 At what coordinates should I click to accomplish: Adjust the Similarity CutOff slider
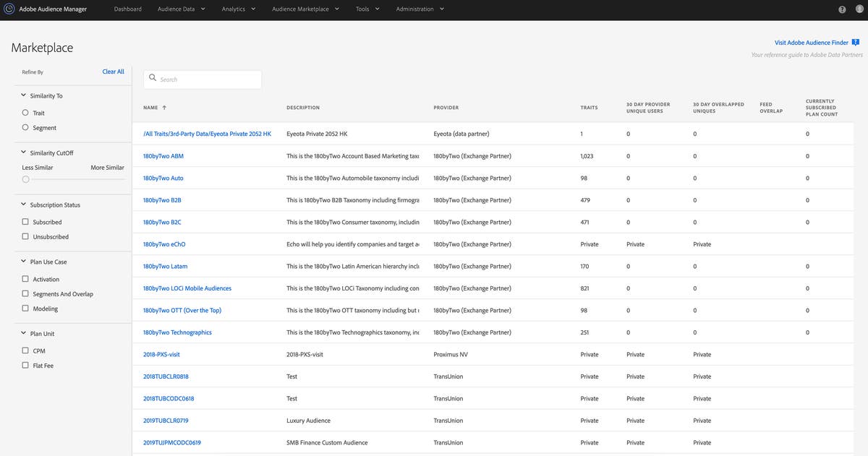click(x=26, y=178)
